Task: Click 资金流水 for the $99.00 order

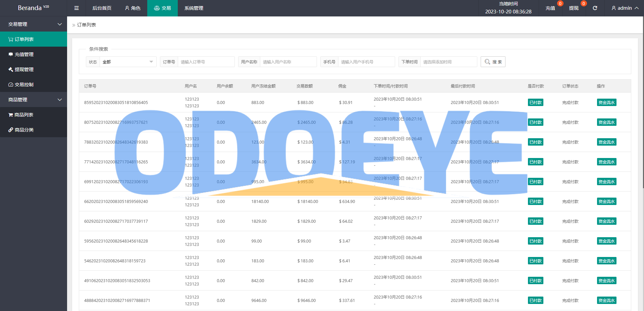Action: [606, 241]
